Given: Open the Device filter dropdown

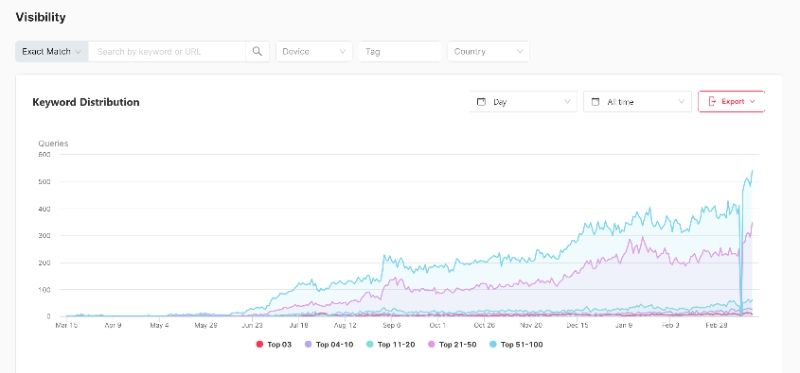Looking at the screenshot, I should pyautogui.click(x=314, y=52).
